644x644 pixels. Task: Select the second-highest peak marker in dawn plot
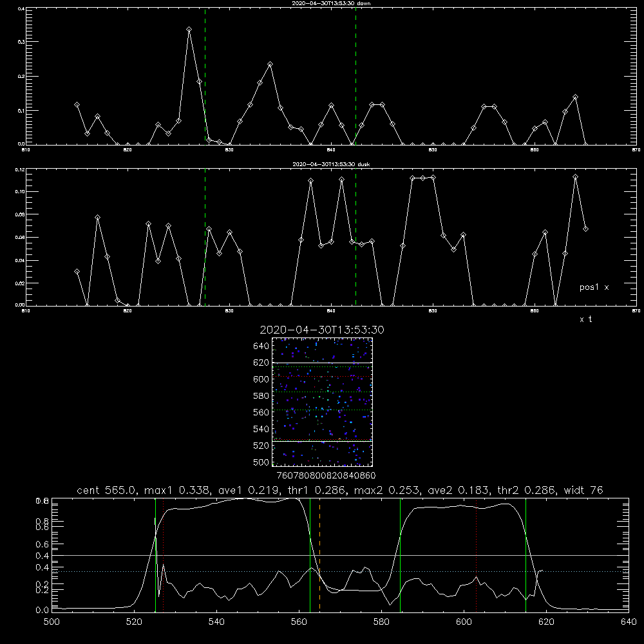click(x=270, y=64)
